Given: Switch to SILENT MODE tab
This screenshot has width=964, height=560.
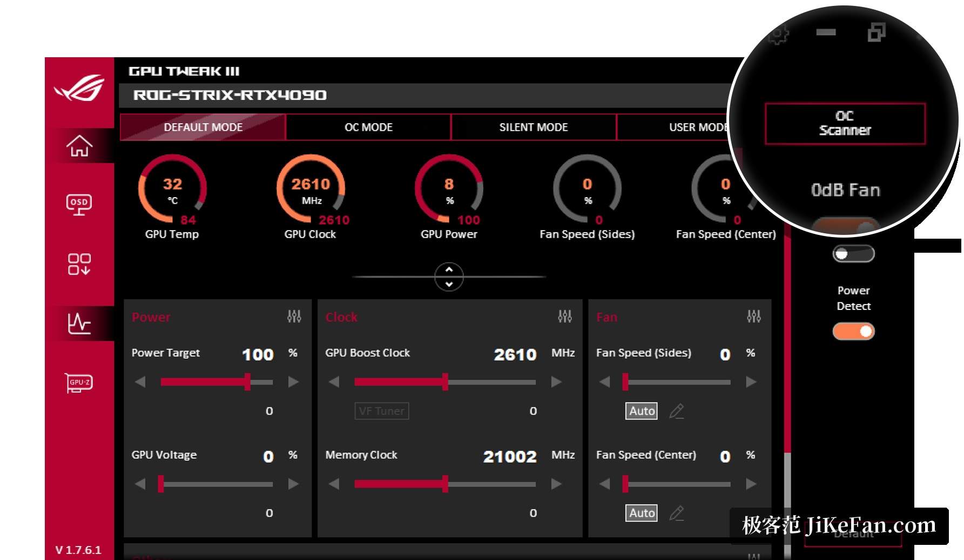Looking at the screenshot, I should click(x=534, y=127).
